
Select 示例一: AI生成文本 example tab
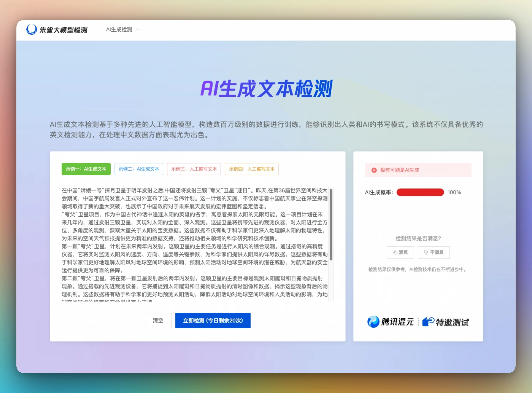(x=86, y=169)
